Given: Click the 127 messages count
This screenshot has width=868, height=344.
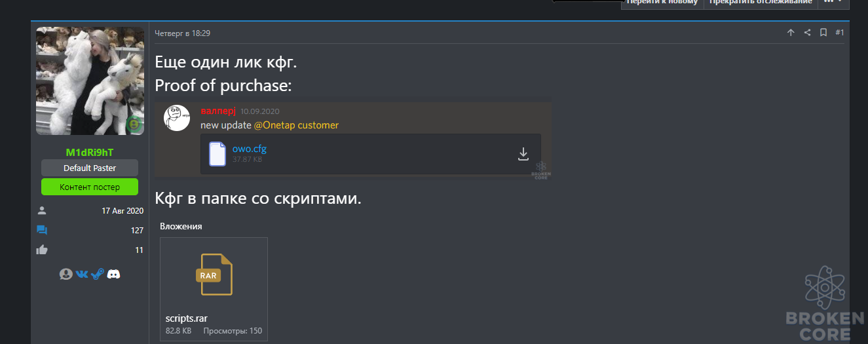Looking at the screenshot, I should 137,231.
